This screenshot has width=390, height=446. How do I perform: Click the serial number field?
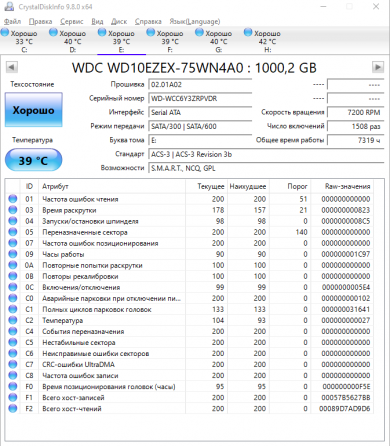200,99
